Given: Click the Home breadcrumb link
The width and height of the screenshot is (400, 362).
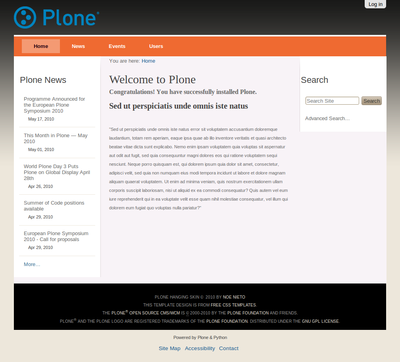Looking at the screenshot, I should (x=148, y=61).
